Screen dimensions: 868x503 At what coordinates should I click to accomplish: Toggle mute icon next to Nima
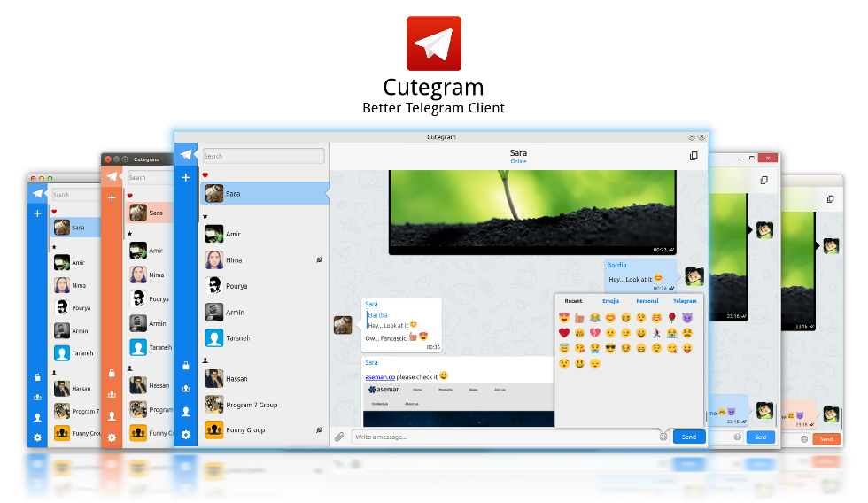click(x=319, y=260)
